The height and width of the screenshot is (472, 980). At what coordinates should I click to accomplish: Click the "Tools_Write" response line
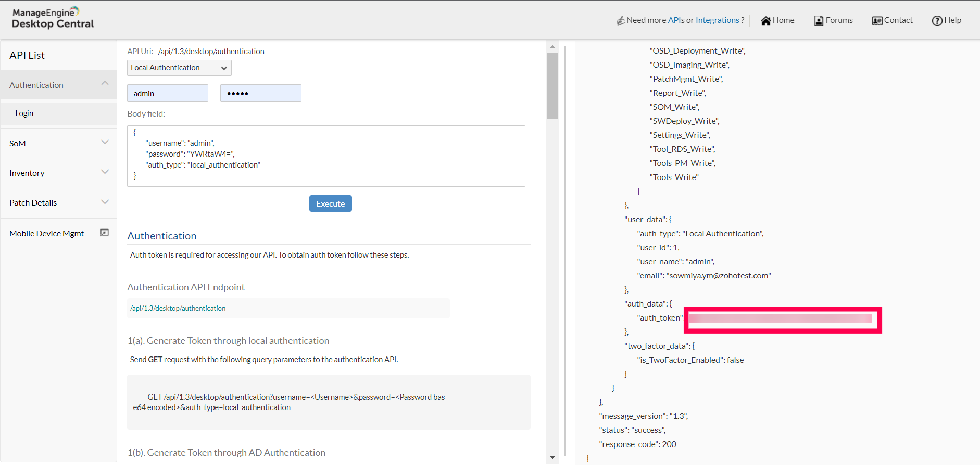click(x=674, y=177)
